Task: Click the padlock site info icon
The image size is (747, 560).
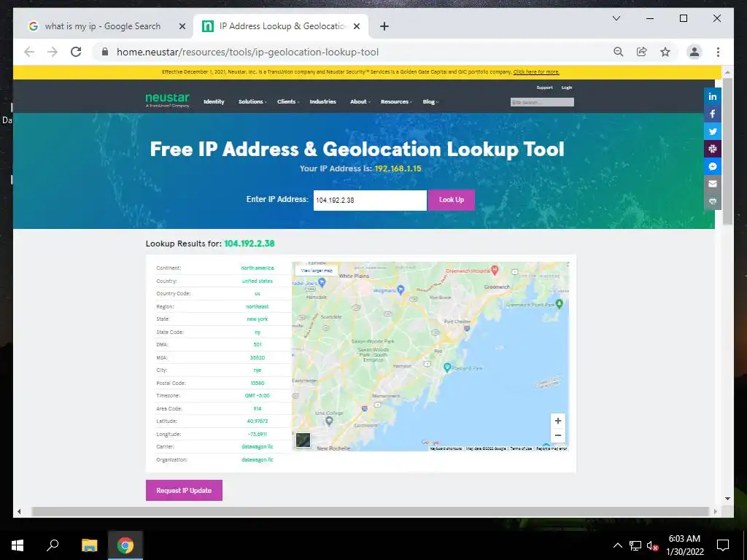Action: (x=105, y=52)
